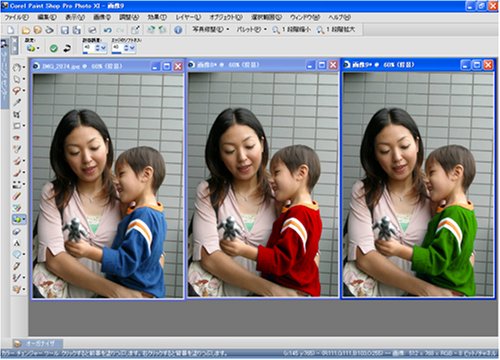
Task: Select the Text tool letter A
Action: pyautogui.click(x=17, y=243)
